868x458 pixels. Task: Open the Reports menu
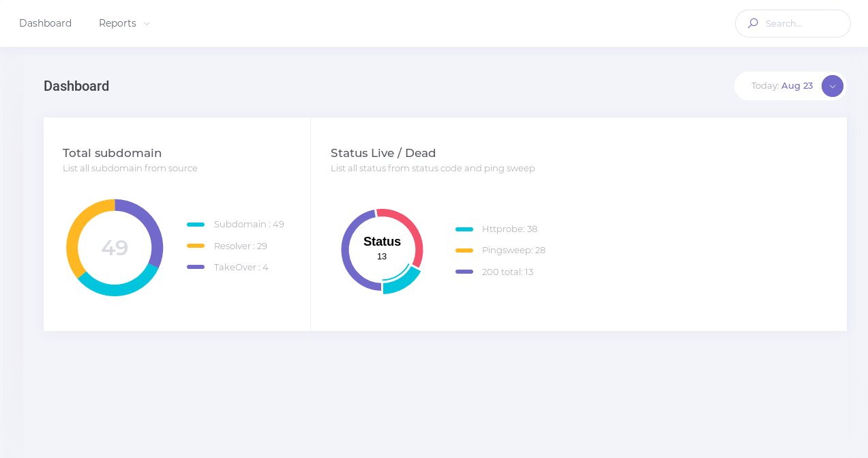117,23
